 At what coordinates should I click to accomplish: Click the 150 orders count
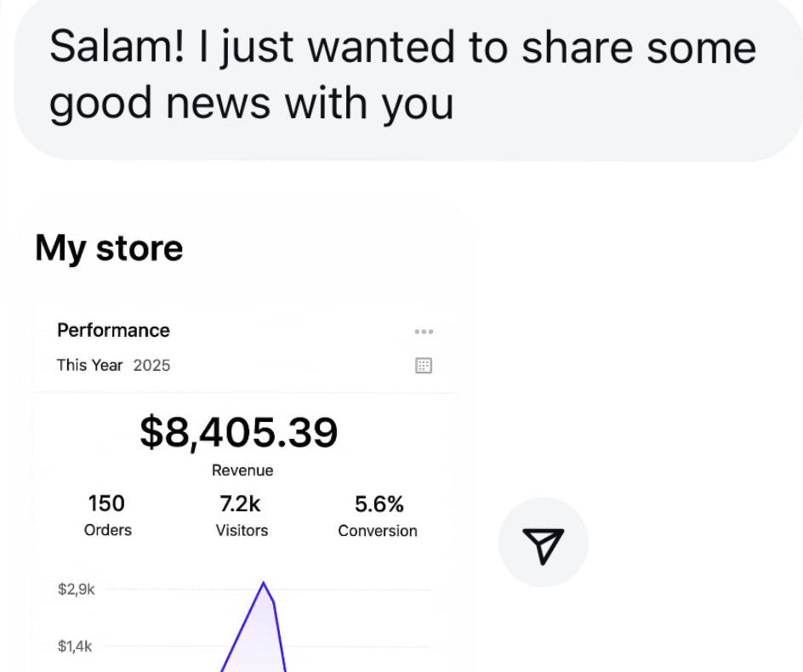click(106, 504)
